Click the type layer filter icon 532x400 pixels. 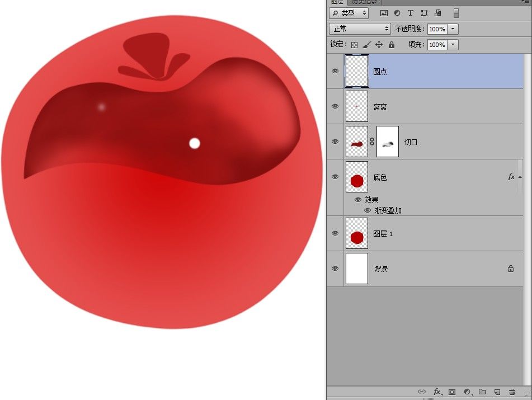pyautogui.click(x=411, y=13)
